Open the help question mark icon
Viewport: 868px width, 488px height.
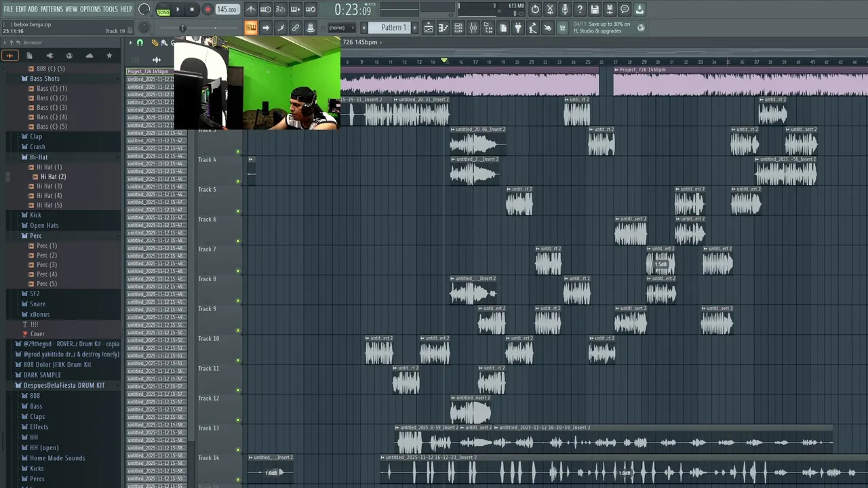click(x=580, y=9)
